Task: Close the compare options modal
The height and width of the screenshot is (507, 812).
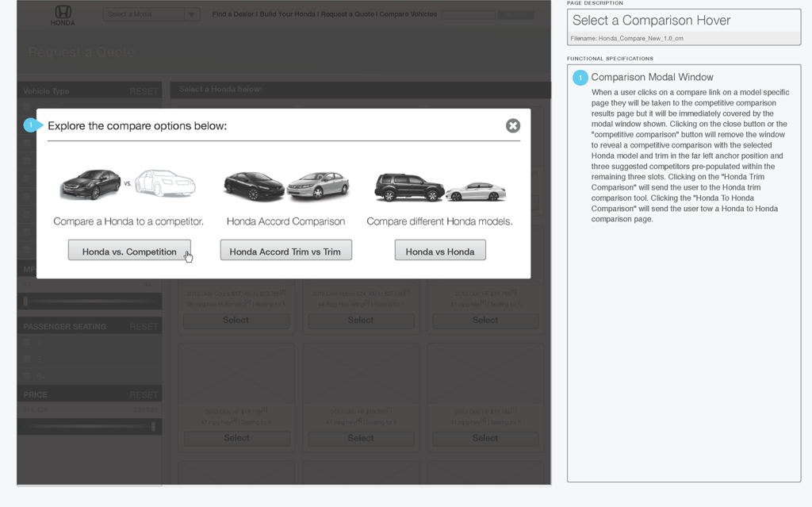Action: pyautogui.click(x=513, y=125)
